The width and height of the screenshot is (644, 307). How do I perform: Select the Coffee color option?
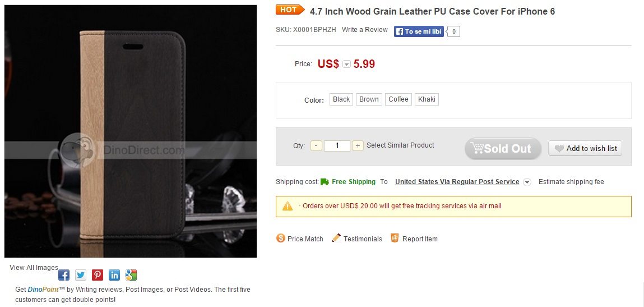pos(399,99)
